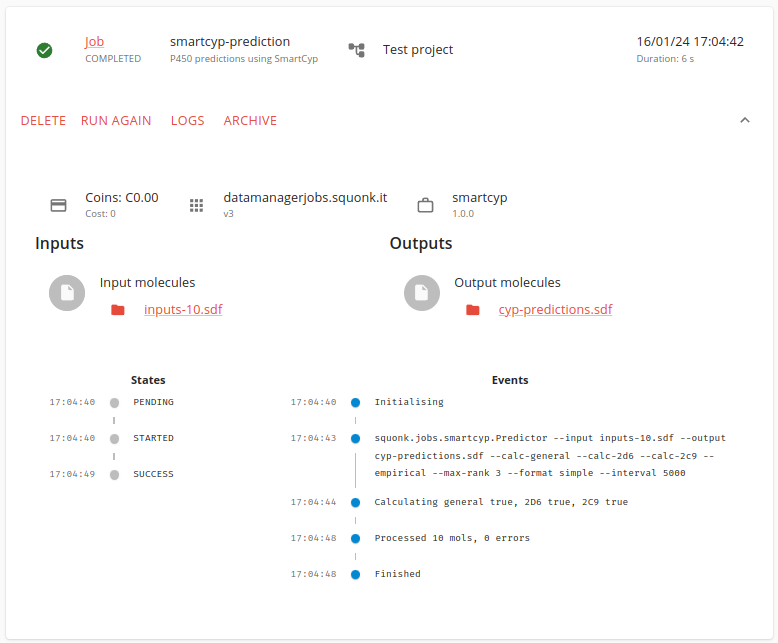Click the Initialising event timeline dot

(355, 402)
